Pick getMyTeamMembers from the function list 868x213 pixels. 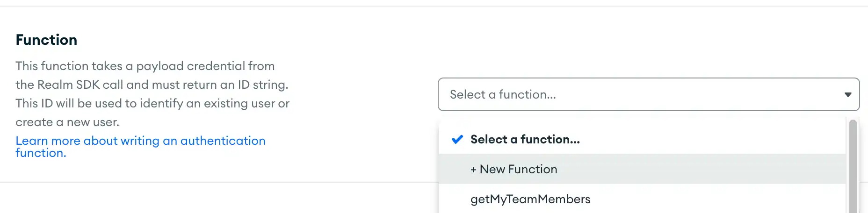point(530,199)
